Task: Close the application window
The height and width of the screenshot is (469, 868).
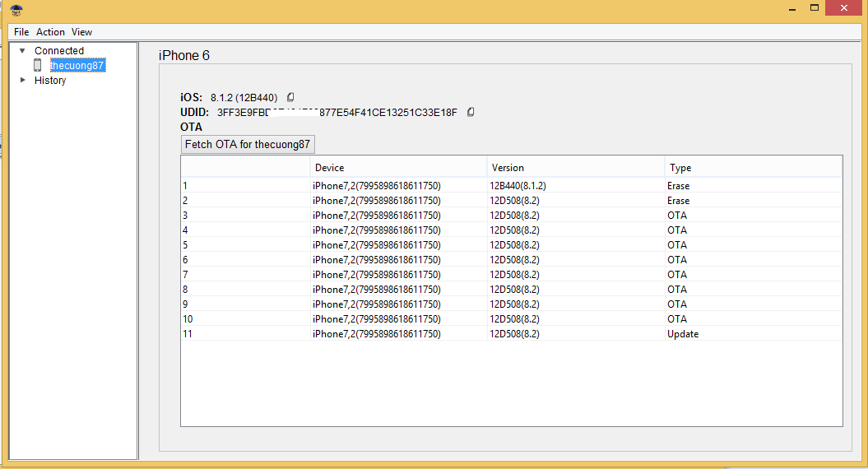Action: pyautogui.click(x=843, y=7)
